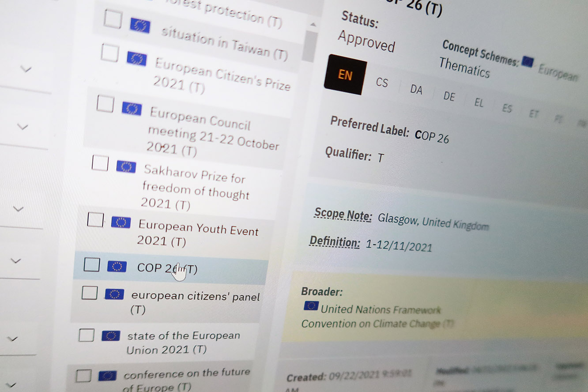The image size is (588, 392).
Task: Click EU flag next to European Council meeting
Action: [x=132, y=109]
